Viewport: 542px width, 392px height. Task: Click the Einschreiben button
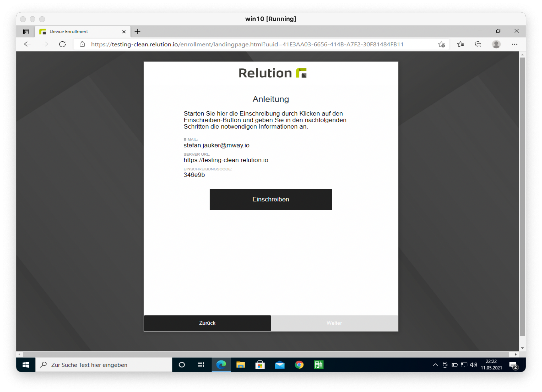(271, 199)
